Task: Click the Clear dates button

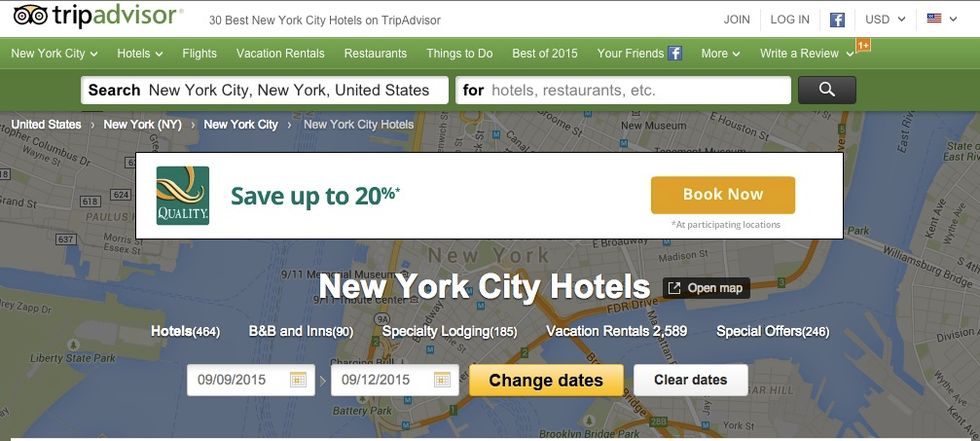Action: click(691, 380)
